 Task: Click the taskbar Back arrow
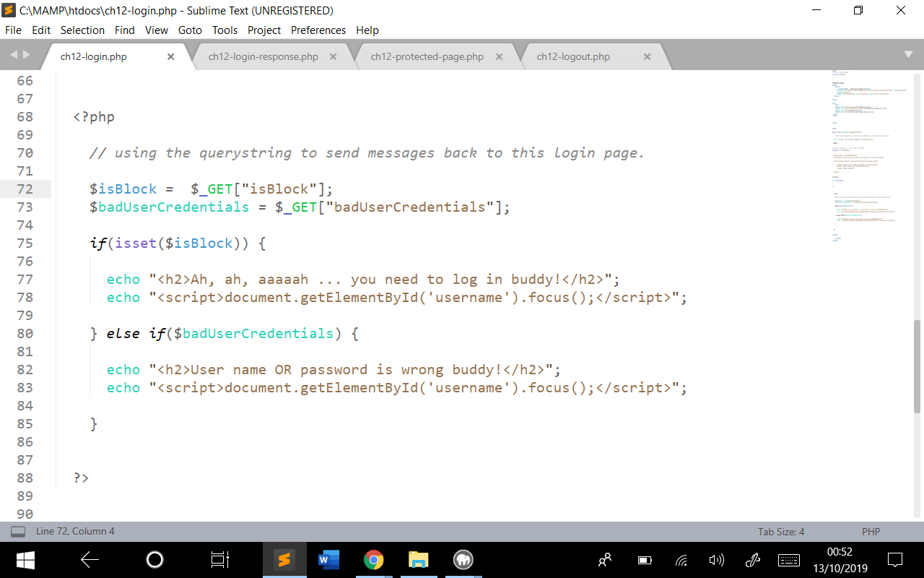click(90, 559)
